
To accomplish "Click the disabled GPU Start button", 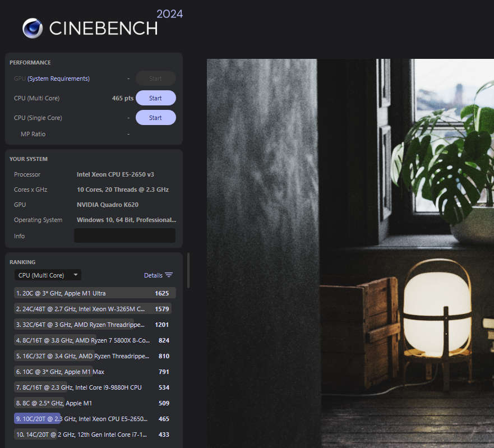I will pos(155,78).
